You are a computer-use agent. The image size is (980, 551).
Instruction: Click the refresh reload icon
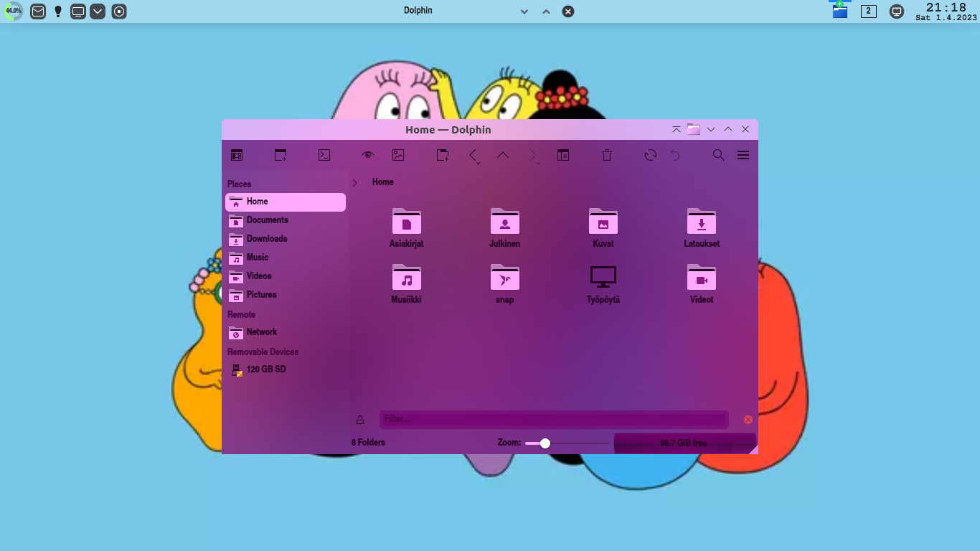[x=651, y=155]
